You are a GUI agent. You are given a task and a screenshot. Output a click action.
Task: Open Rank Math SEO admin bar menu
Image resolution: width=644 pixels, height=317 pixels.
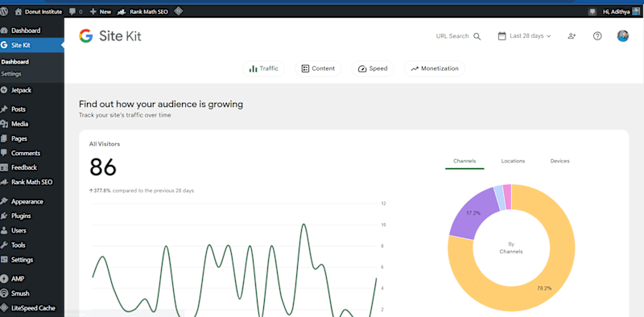pos(142,11)
